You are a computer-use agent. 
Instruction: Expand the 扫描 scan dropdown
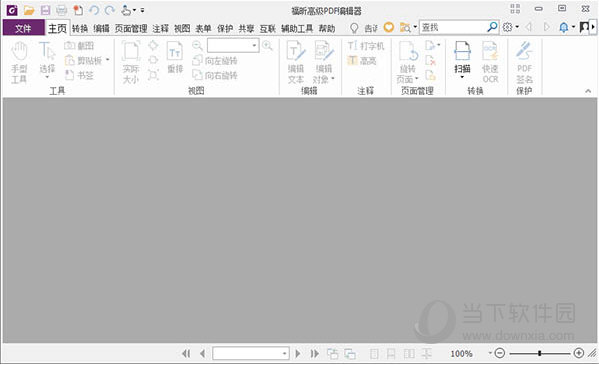point(462,78)
